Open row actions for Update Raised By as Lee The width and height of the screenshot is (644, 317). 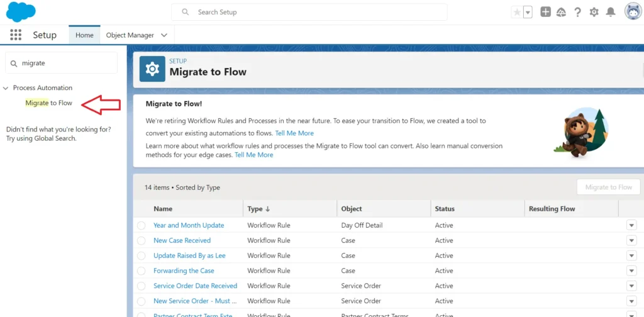coord(631,255)
